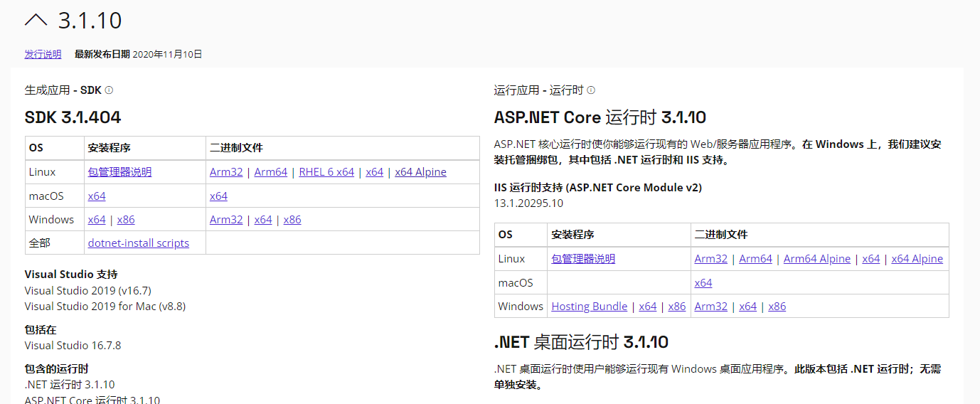Download SDK Windows x86 installer
The height and width of the screenshot is (404, 980).
[126, 220]
